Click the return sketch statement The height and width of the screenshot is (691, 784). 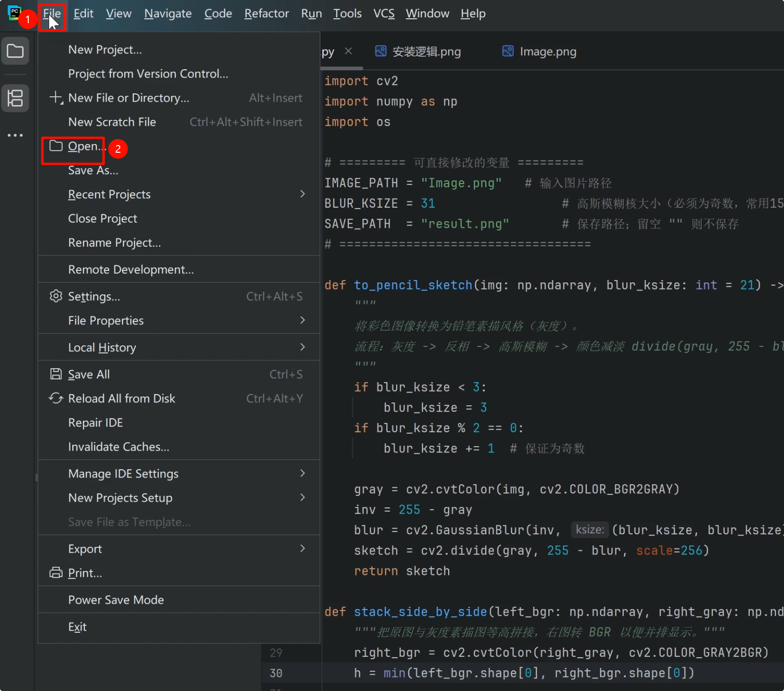click(x=402, y=571)
